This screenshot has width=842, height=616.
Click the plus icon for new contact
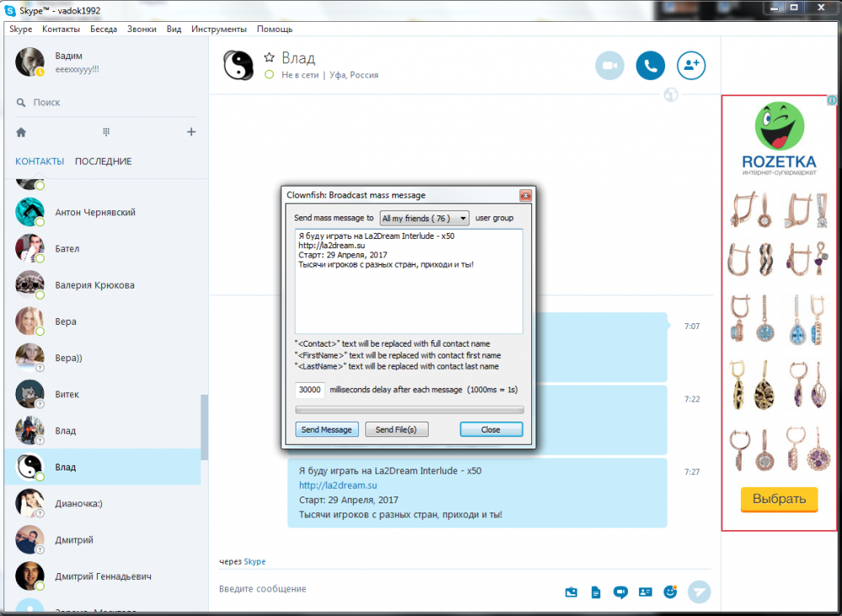click(x=191, y=132)
